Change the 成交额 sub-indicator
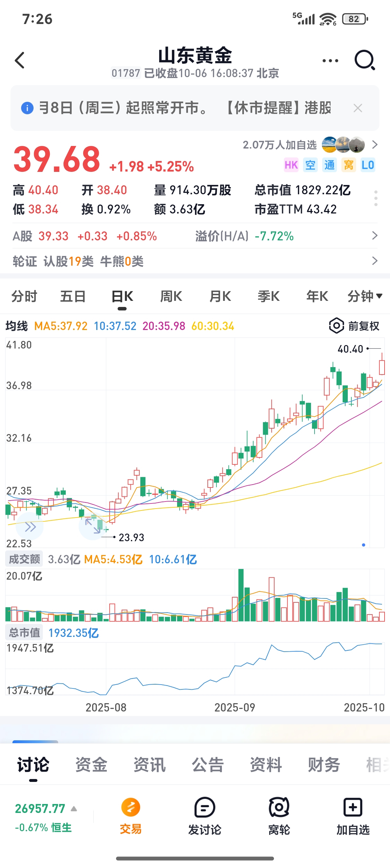Screen dimensions: 390x868 click(x=24, y=559)
